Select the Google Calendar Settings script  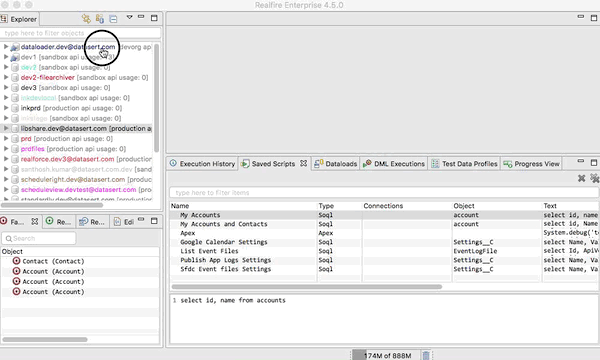[223, 242]
